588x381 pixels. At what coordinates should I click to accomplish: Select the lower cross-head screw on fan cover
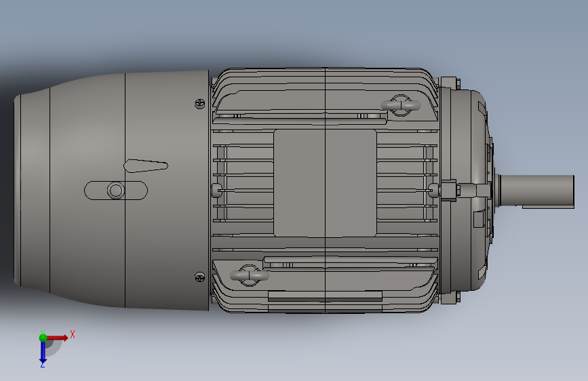pos(200,277)
